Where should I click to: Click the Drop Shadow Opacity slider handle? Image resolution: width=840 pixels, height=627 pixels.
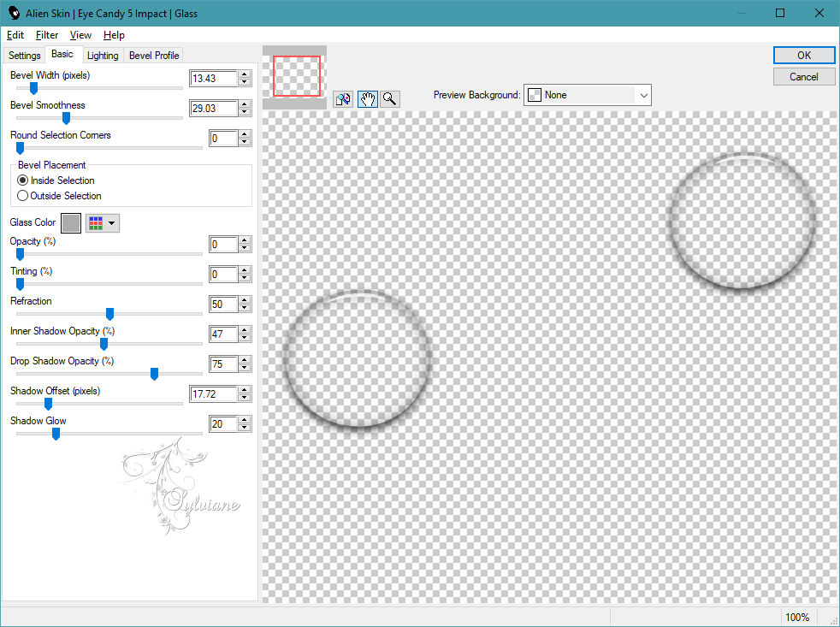point(154,374)
